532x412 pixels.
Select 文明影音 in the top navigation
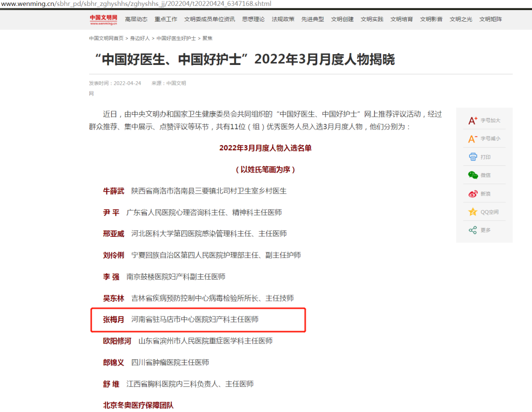pyautogui.click(x=431, y=19)
